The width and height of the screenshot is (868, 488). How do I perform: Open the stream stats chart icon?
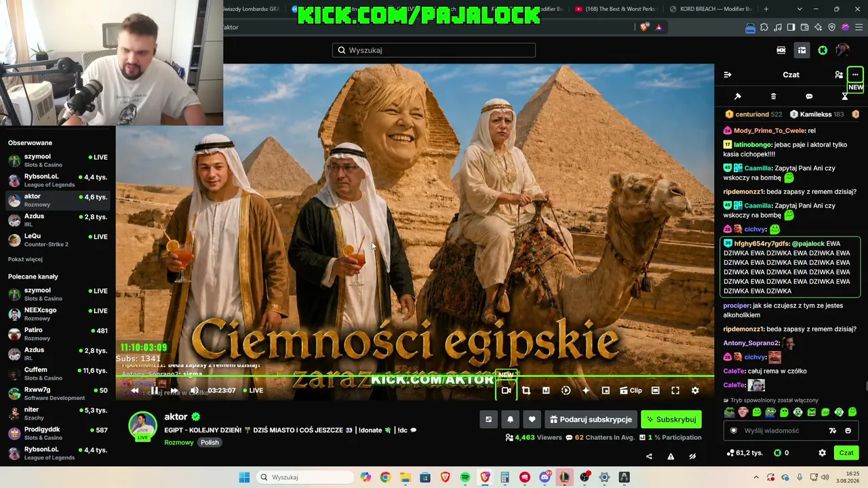tap(546, 390)
